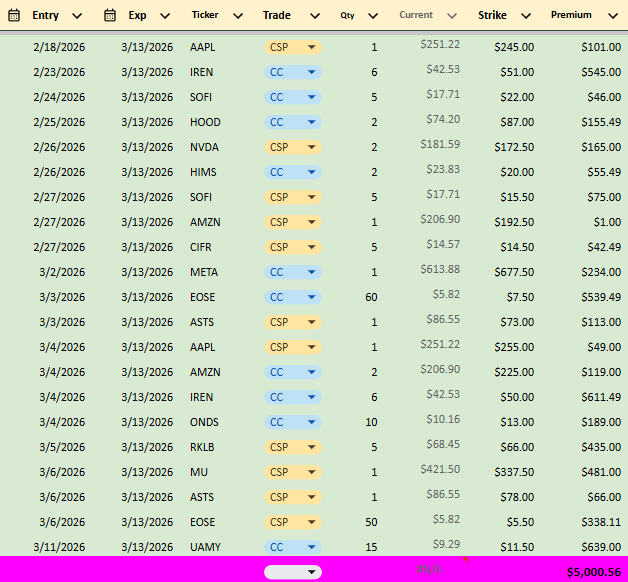Image resolution: width=628 pixels, height=582 pixels.
Task: Open the Premium column filter chevron
Action: pyautogui.click(x=613, y=16)
